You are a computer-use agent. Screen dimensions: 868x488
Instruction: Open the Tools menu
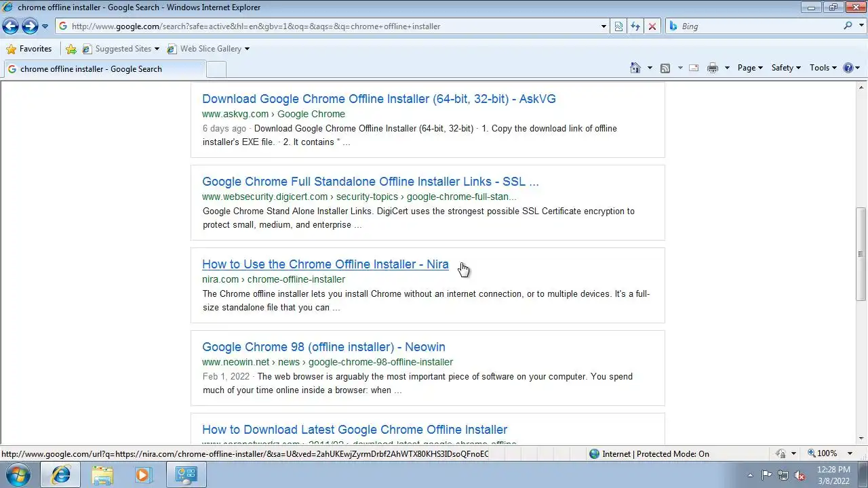[823, 68]
